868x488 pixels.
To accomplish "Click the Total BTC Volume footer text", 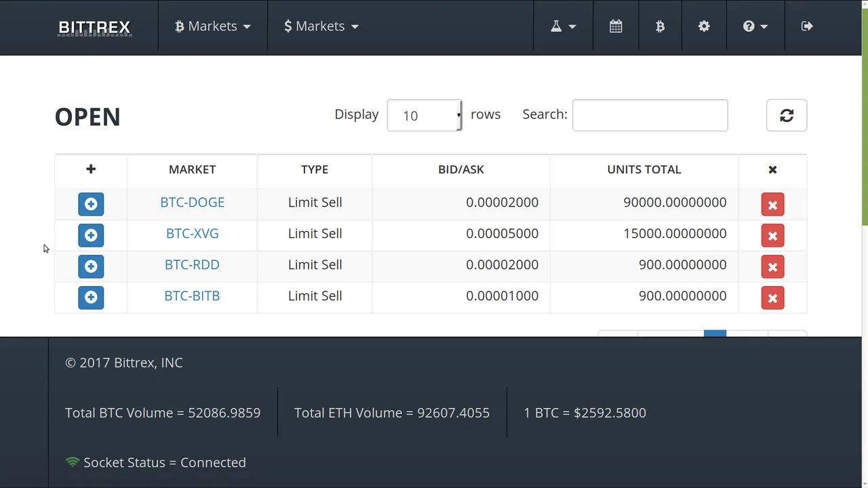I will [163, 413].
